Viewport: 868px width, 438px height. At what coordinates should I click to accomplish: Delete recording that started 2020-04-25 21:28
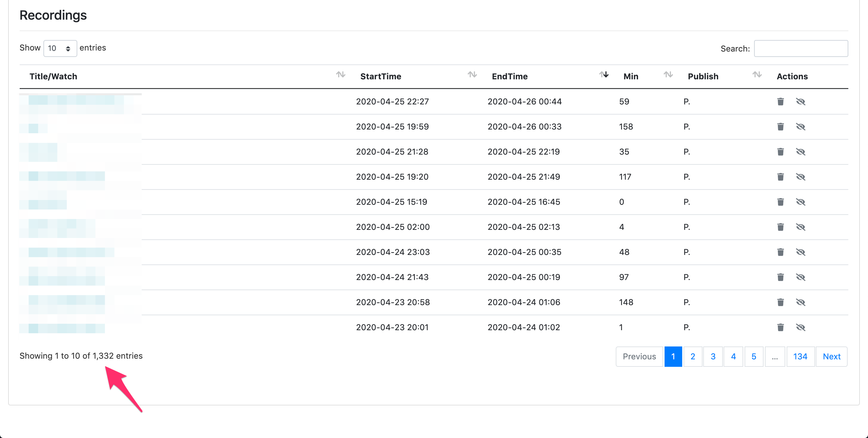(780, 152)
